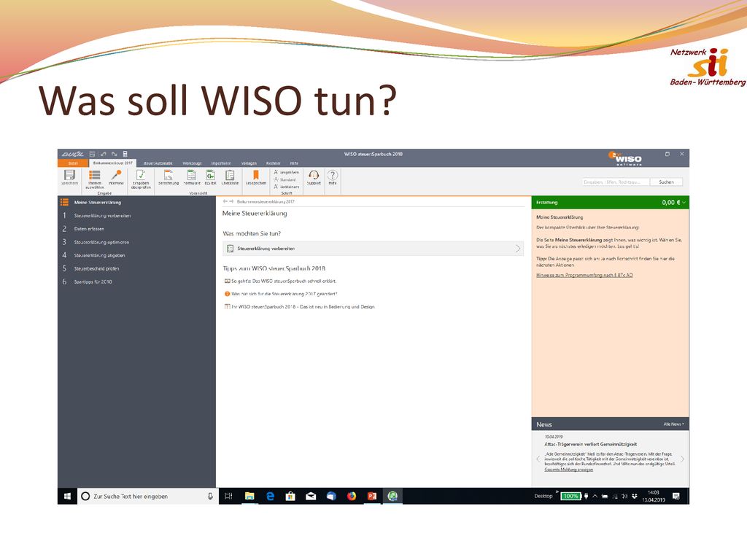This screenshot has height=560, width=747.
Task: Select step 6 Spartipps für 2018
Action: (x=93, y=282)
